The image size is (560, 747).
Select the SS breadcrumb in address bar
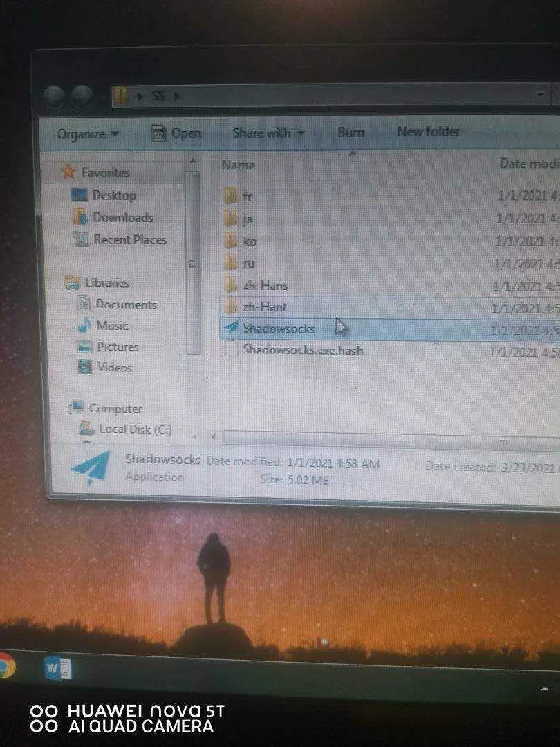click(x=158, y=95)
